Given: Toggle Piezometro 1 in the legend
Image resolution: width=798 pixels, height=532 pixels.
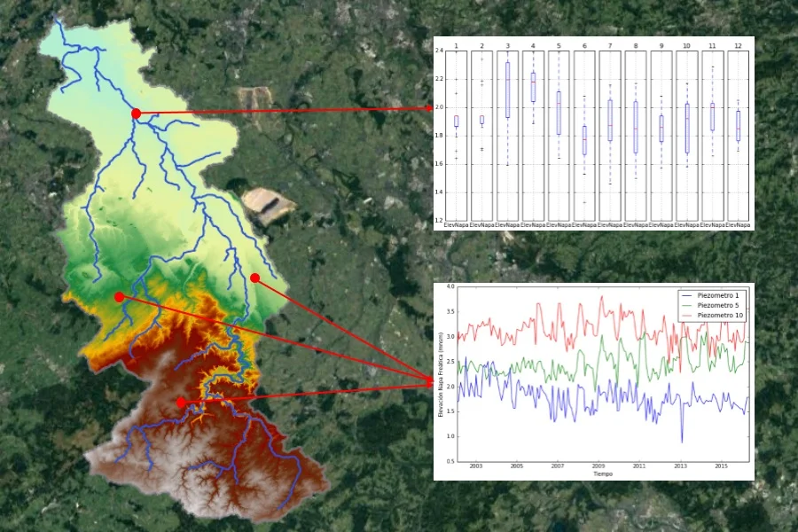Looking at the screenshot, I should tap(718, 293).
